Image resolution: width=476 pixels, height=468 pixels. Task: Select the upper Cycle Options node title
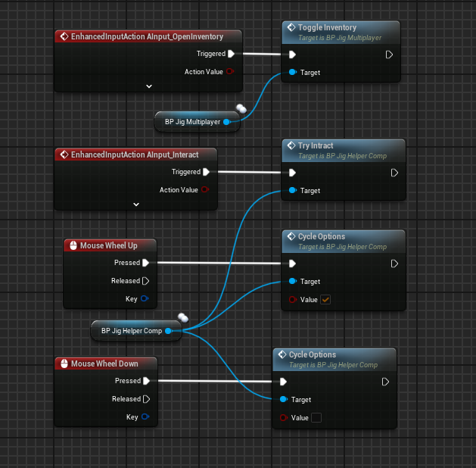click(x=322, y=236)
